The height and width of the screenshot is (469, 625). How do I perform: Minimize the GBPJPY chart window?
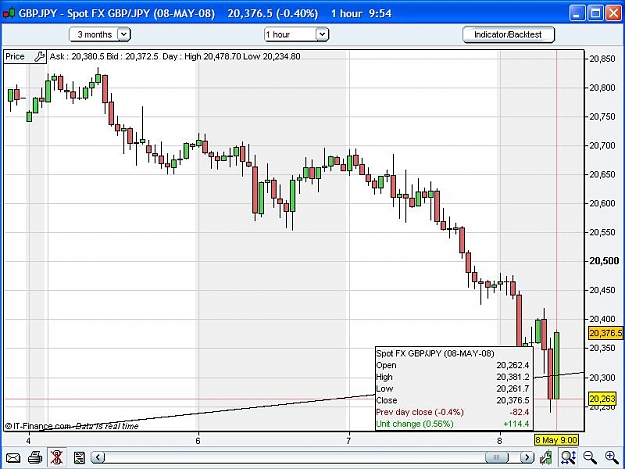pyautogui.click(x=576, y=13)
